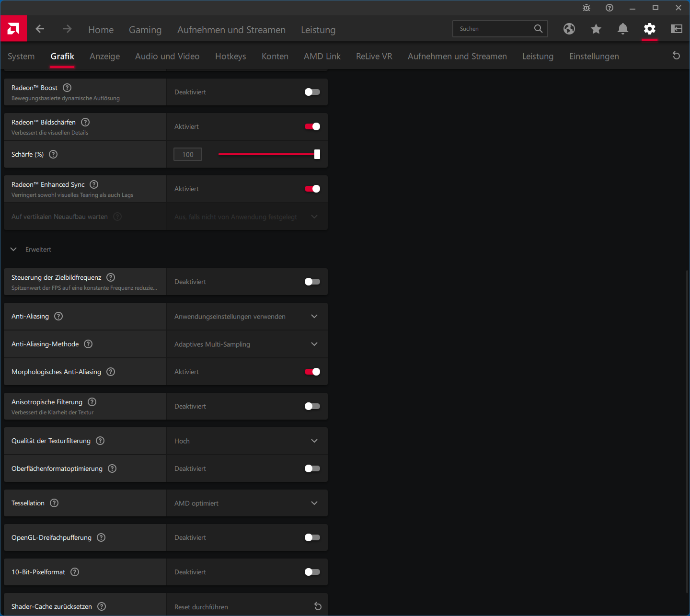Reset graphics settings with undo icon
690x616 pixels.
677,56
